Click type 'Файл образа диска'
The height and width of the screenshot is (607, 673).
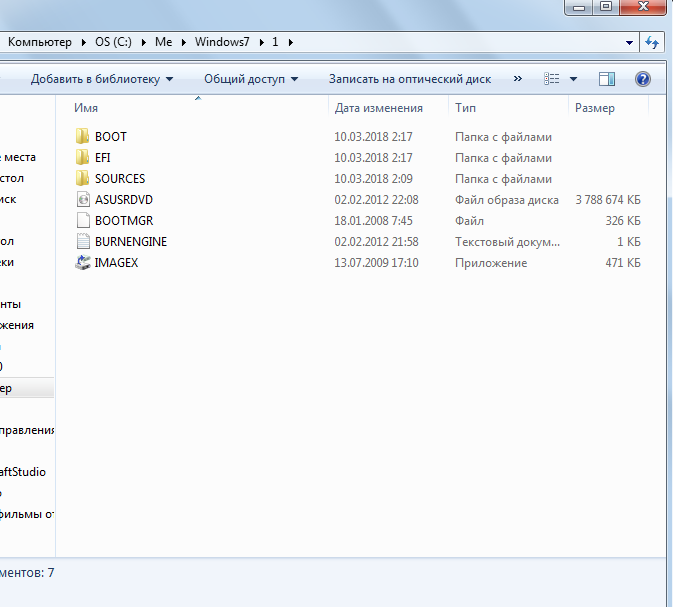(x=507, y=200)
